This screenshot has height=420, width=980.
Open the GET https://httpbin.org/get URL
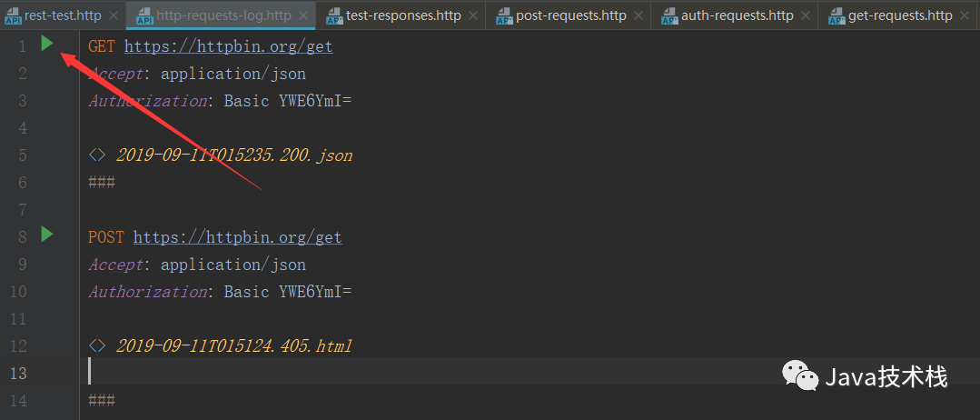click(228, 46)
